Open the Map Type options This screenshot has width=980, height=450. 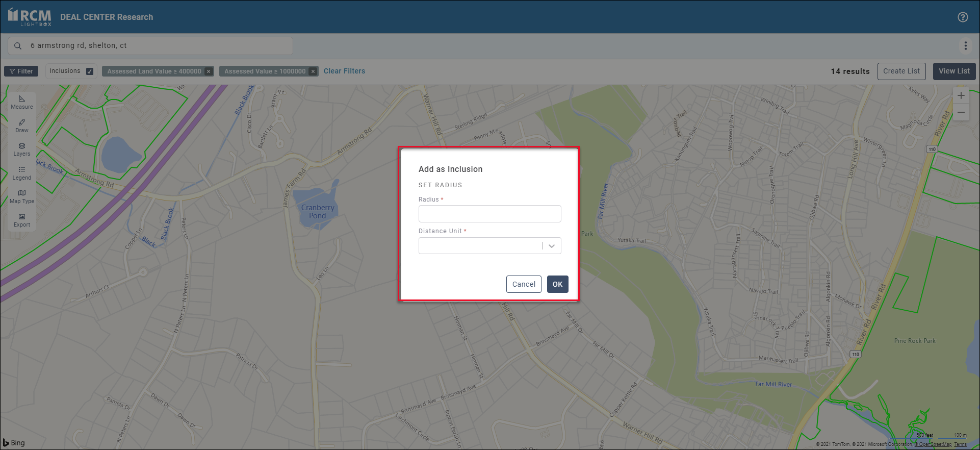pyautogui.click(x=21, y=196)
